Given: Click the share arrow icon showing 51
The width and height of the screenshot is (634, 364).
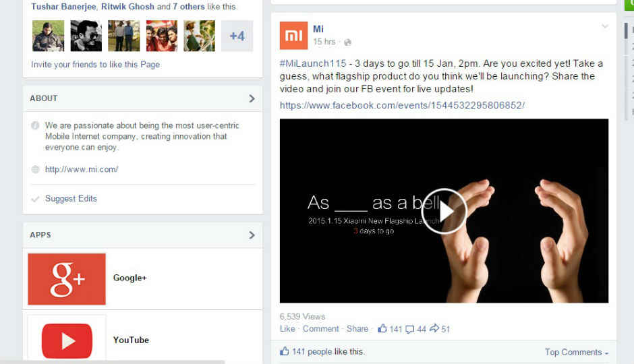Looking at the screenshot, I should click(434, 328).
